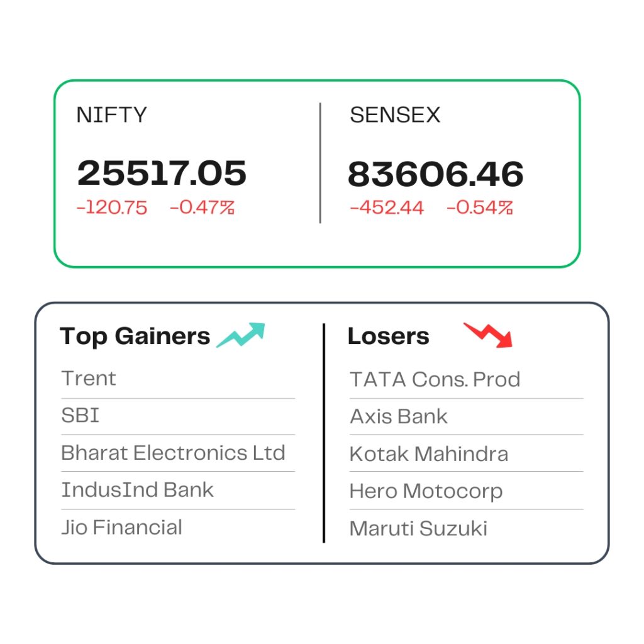This screenshot has width=644, height=644.
Task: Open Maruti Suzuki loser entry
Action: (x=418, y=528)
